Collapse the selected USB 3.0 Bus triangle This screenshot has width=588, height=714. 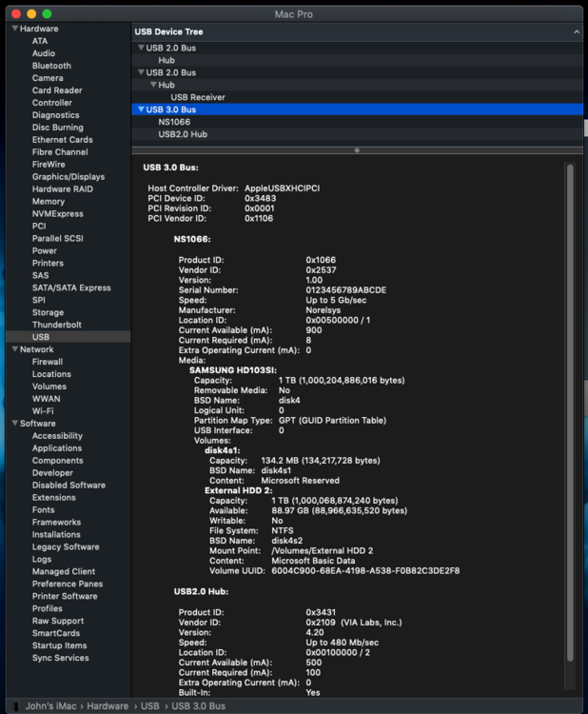pyautogui.click(x=141, y=109)
